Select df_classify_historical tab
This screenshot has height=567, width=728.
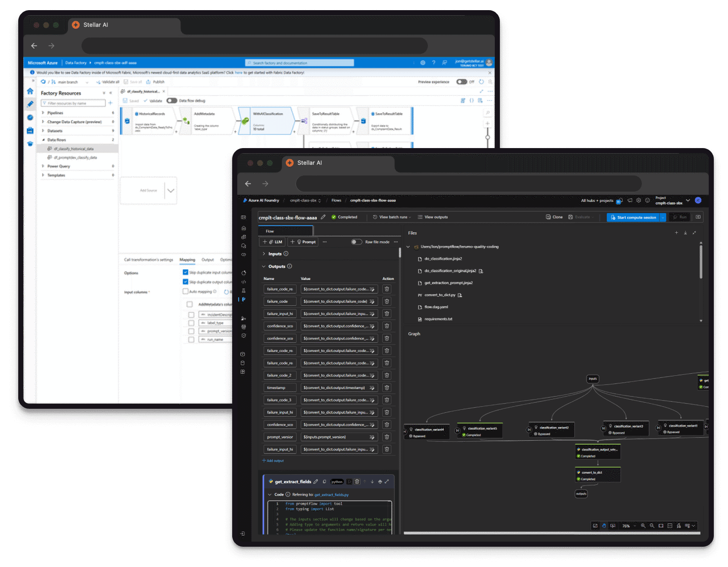143,91
